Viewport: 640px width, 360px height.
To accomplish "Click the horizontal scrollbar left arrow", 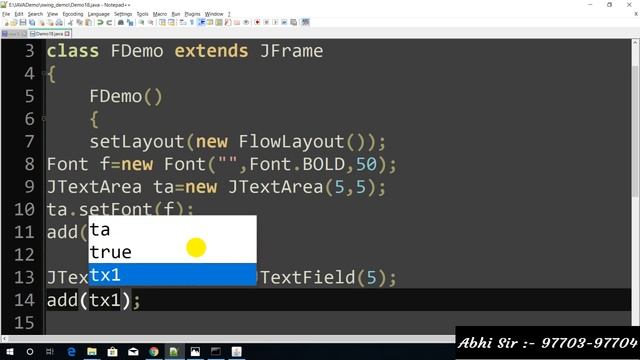I will point(4,338).
